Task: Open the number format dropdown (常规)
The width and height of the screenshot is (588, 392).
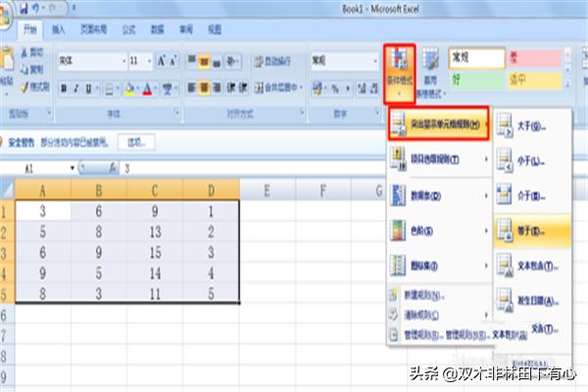Action: pyautogui.click(x=373, y=61)
